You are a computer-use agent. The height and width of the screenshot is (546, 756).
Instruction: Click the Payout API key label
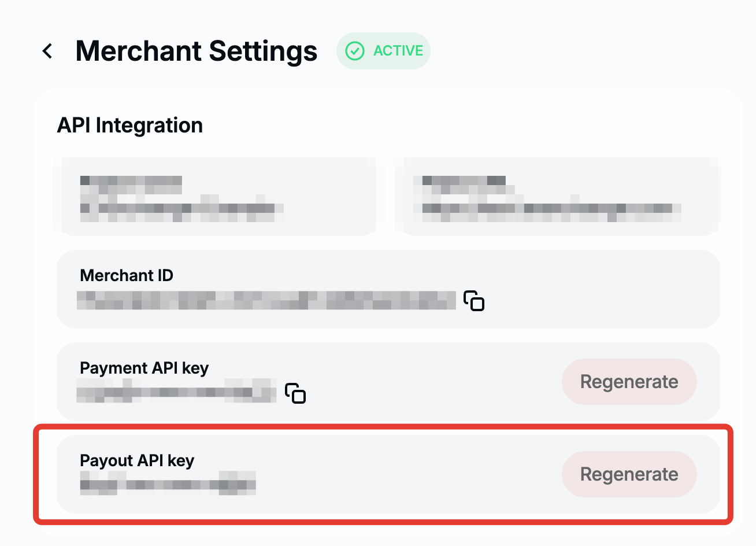[x=137, y=460]
